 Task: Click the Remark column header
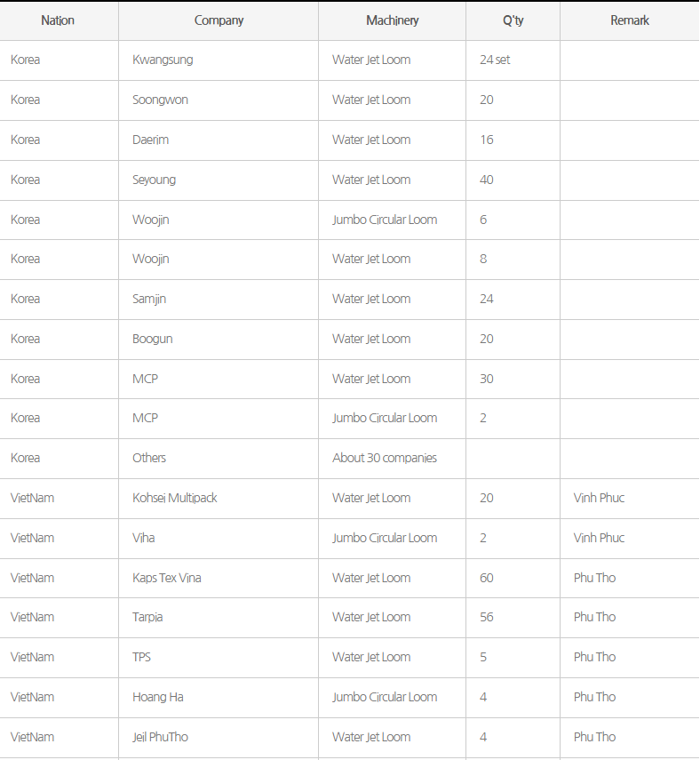click(x=629, y=20)
